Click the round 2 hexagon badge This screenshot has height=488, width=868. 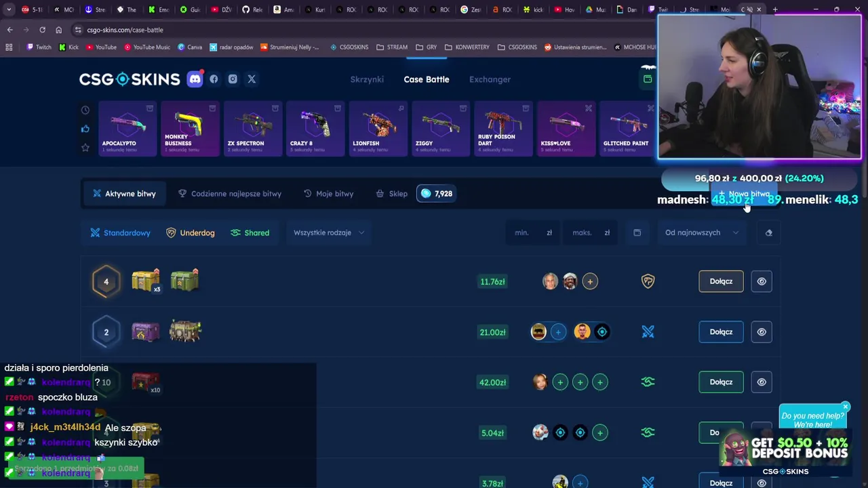pyautogui.click(x=106, y=332)
